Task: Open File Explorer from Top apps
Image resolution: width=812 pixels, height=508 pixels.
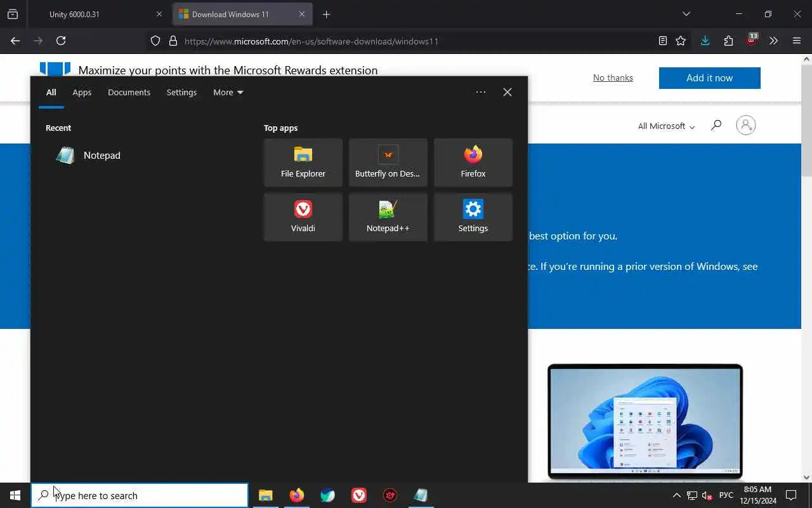Action: pos(303,163)
